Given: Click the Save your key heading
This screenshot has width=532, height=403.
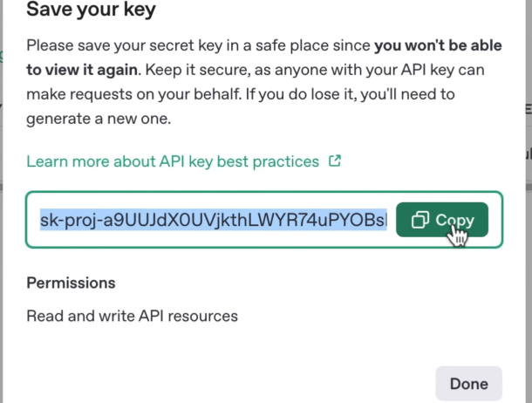Looking at the screenshot, I should (93, 11).
